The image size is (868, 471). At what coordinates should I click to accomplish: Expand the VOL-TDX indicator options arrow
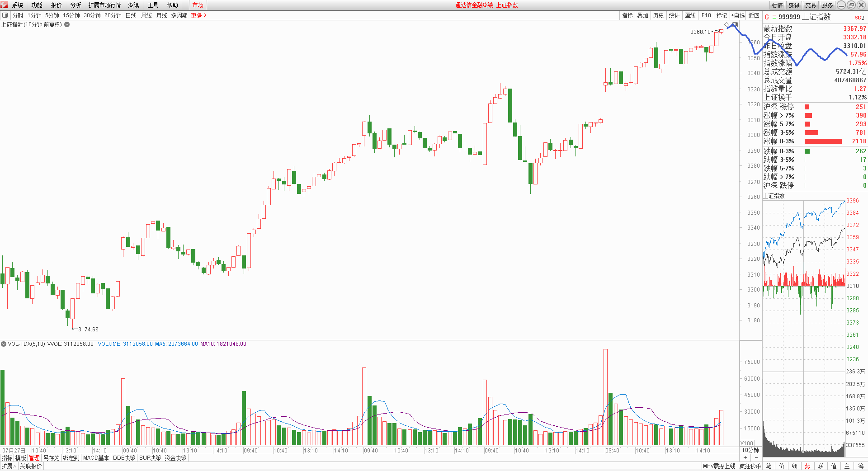(4, 344)
